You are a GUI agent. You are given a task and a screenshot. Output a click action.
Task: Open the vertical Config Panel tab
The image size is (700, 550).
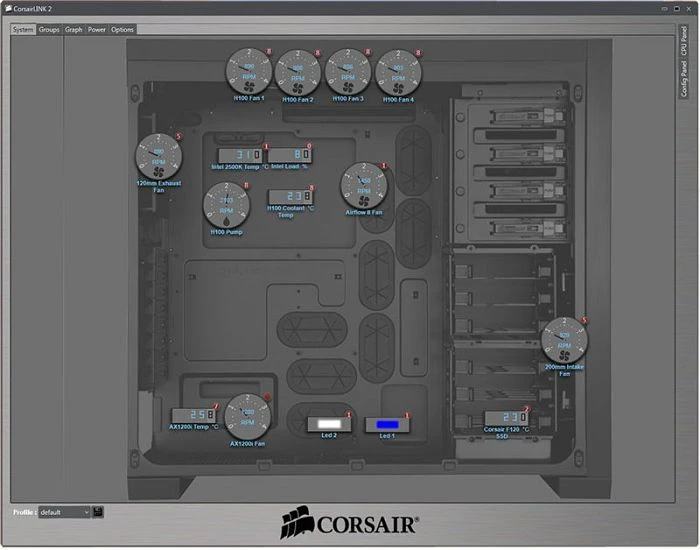(x=683, y=79)
